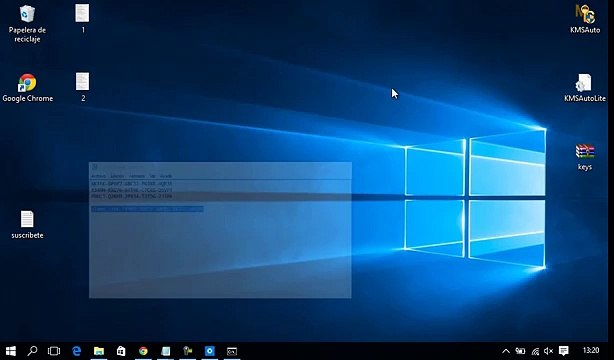Image resolution: width=614 pixels, height=360 pixels.
Task: Open Ayuda menu in the faded Notepad window
Action: [166, 176]
